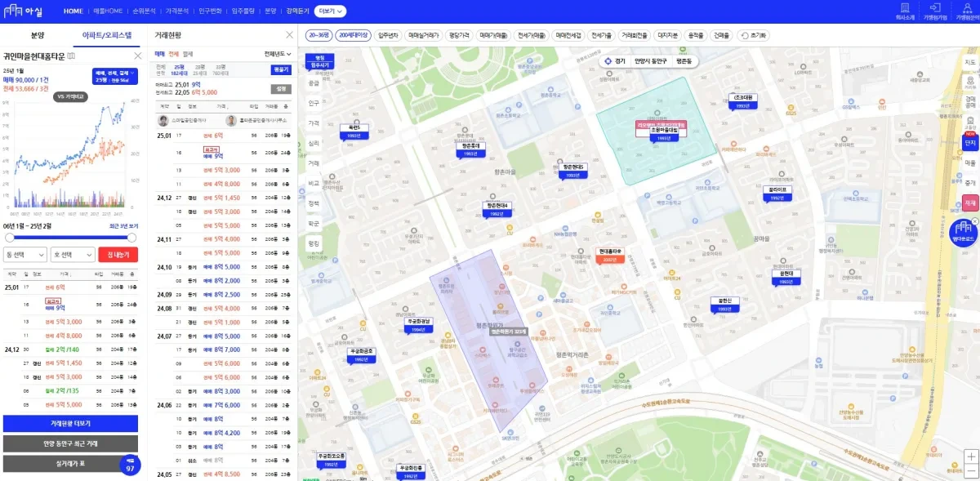Click the crosshair location icon beside 경기

608,61
